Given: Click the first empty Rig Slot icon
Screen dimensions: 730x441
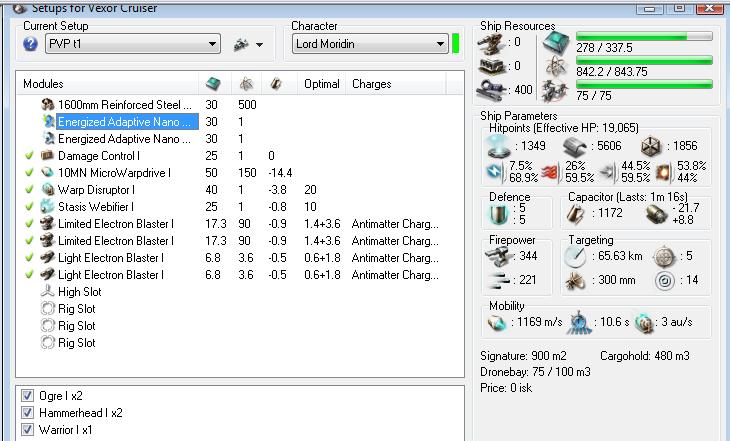Looking at the screenshot, I should point(47,309).
